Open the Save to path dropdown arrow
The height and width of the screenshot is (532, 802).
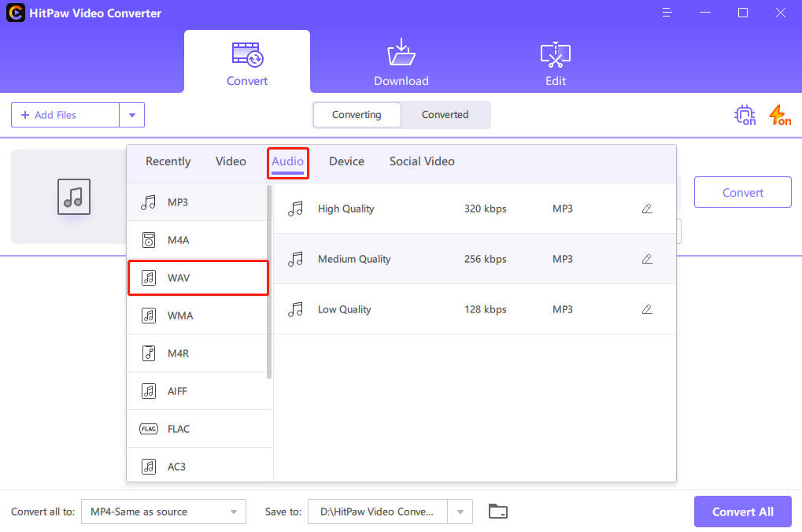tap(460, 512)
